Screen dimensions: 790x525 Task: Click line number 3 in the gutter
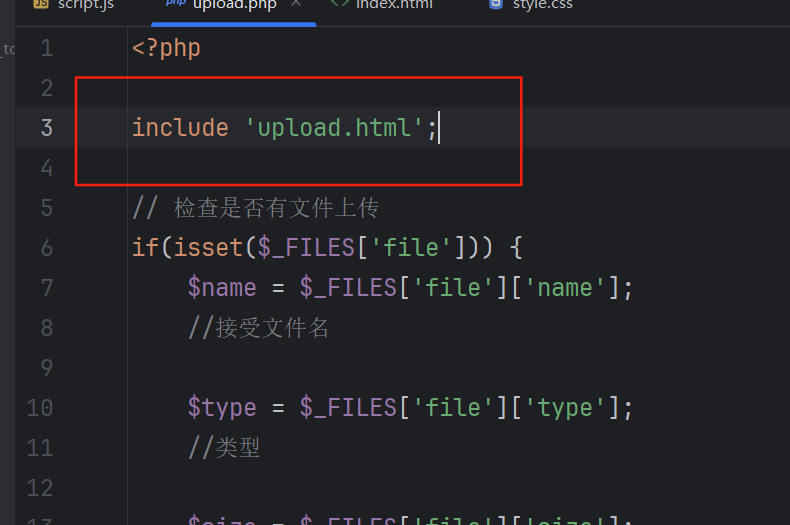(x=47, y=128)
